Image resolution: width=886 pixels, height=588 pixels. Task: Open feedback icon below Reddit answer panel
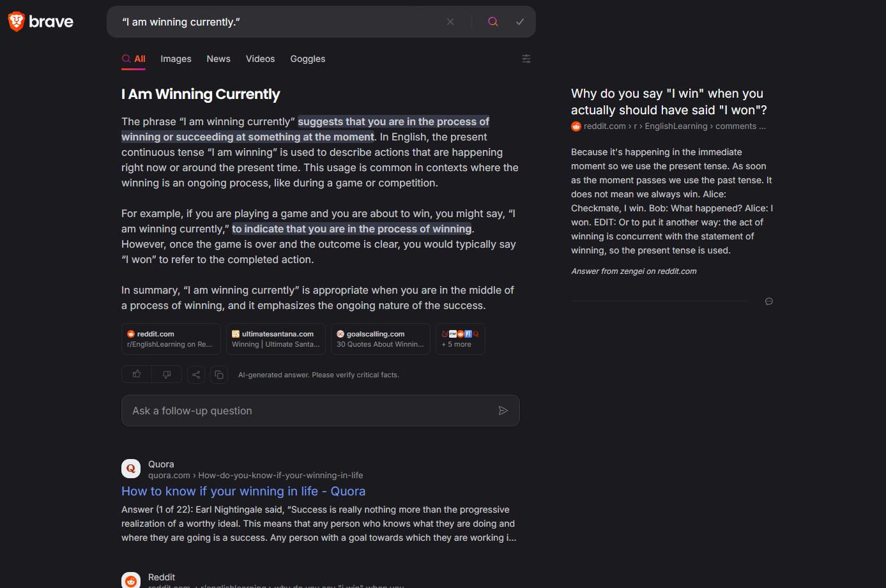[769, 301]
